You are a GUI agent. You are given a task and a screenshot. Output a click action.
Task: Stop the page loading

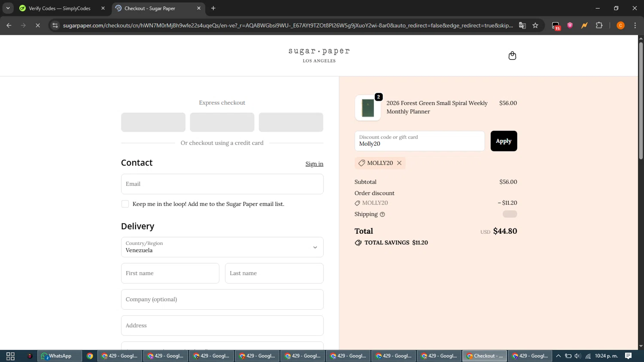[x=38, y=26]
